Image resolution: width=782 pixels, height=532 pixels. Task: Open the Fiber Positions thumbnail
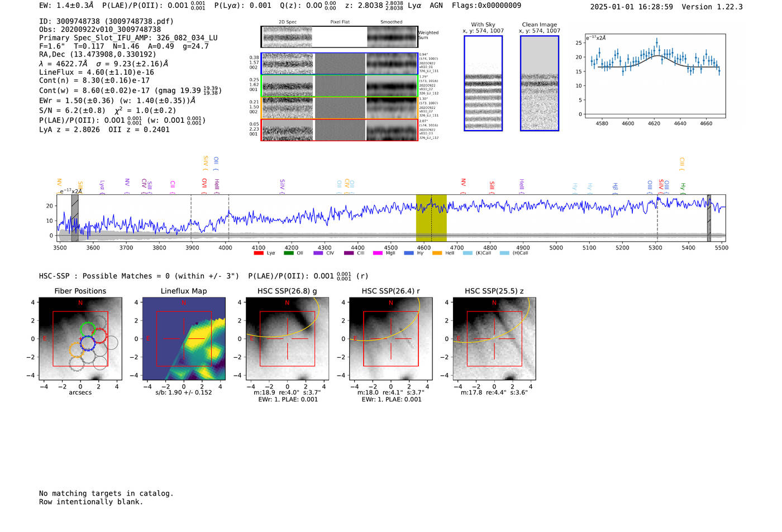tap(80, 339)
